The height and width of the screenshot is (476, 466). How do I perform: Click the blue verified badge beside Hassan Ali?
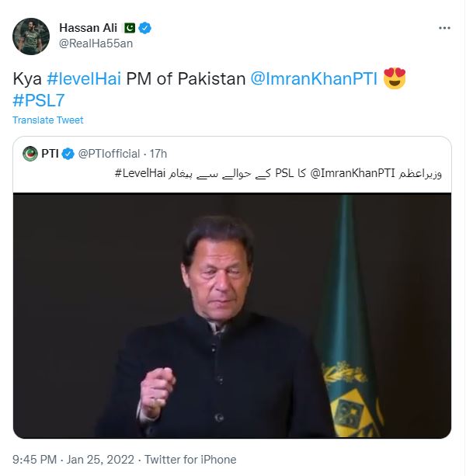pyautogui.click(x=144, y=28)
